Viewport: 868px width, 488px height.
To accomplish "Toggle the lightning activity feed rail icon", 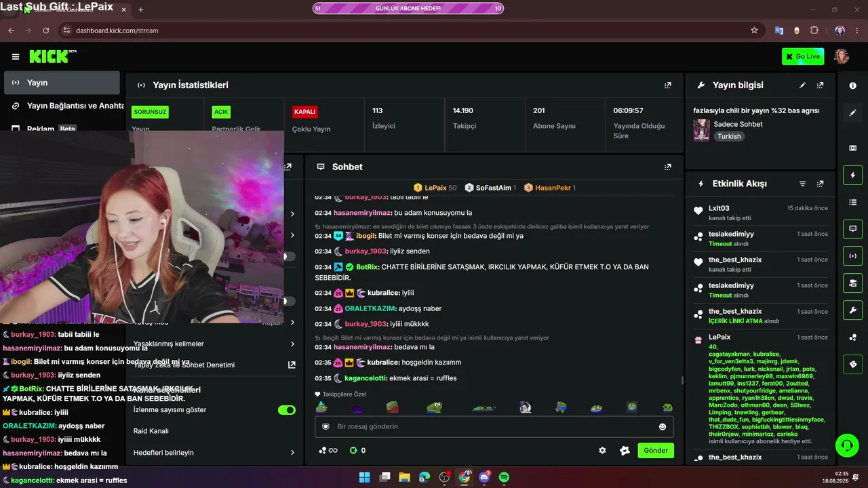I will 853,176.
